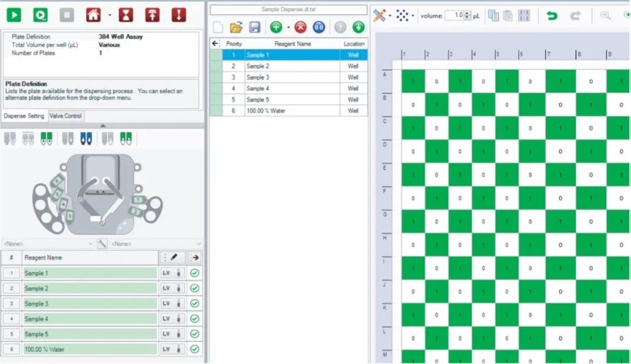Click the green Play run button
631x364 pixels.
[13, 14]
